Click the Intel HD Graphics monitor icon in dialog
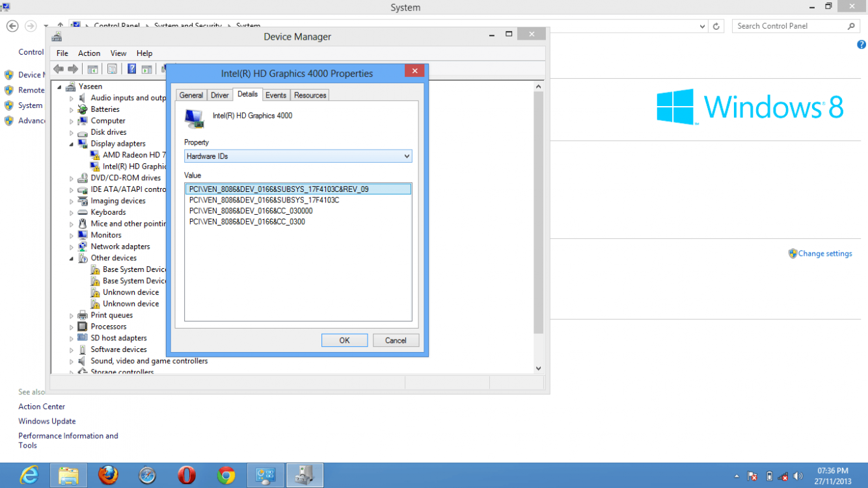The image size is (868, 488). (x=194, y=118)
